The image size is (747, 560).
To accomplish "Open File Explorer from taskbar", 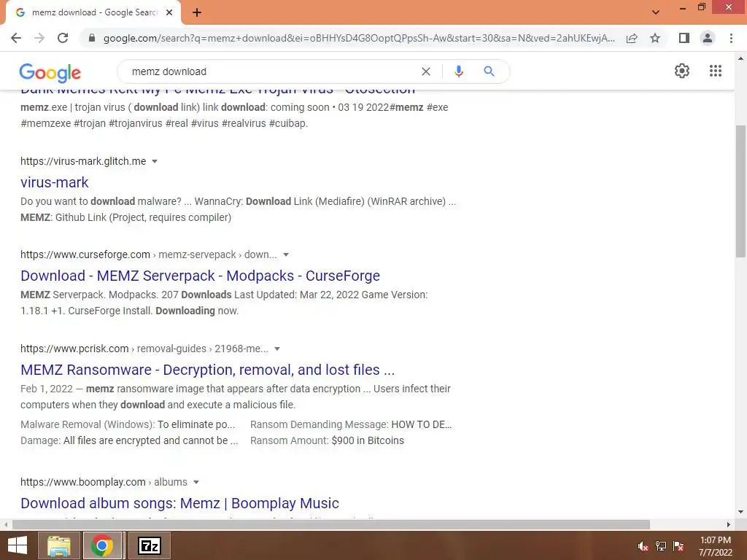I will click(x=58, y=545).
